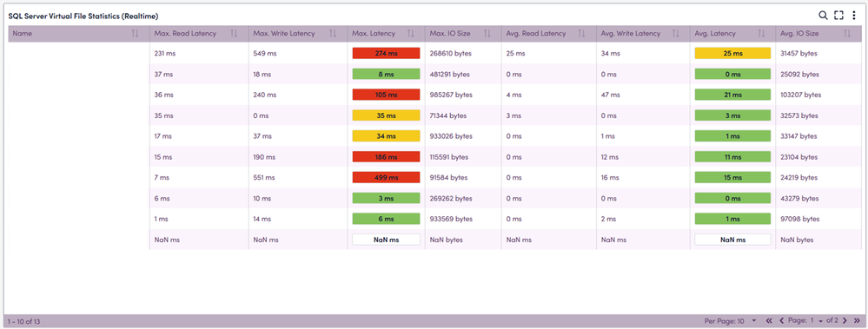Sort by Avg. Latency arrows

pyautogui.click(x=761, y=34)
